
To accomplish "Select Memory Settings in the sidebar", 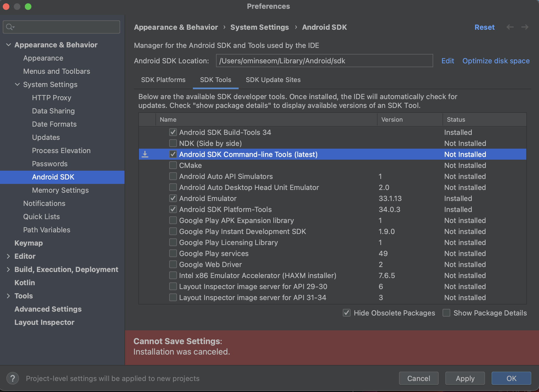I will pos(60,190).
